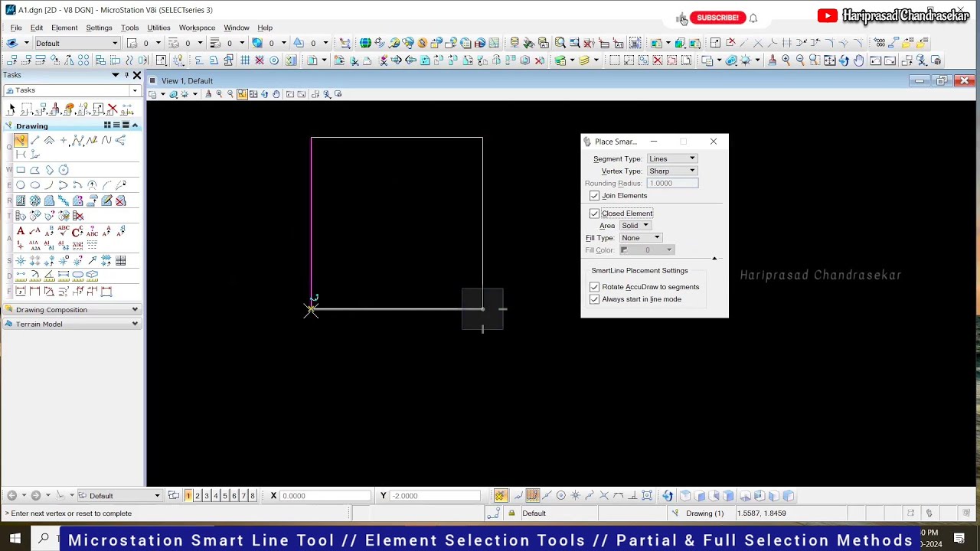The image size is (980, 551).
Task: Click the Element Selection arrow tool in Tasks
Action: pos(11,109)
